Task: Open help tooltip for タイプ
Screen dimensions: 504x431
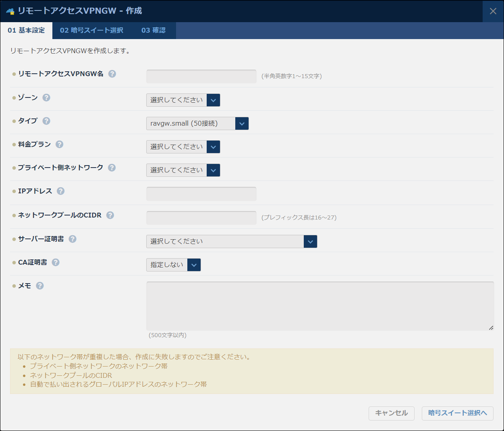Action: coord(46,121)
